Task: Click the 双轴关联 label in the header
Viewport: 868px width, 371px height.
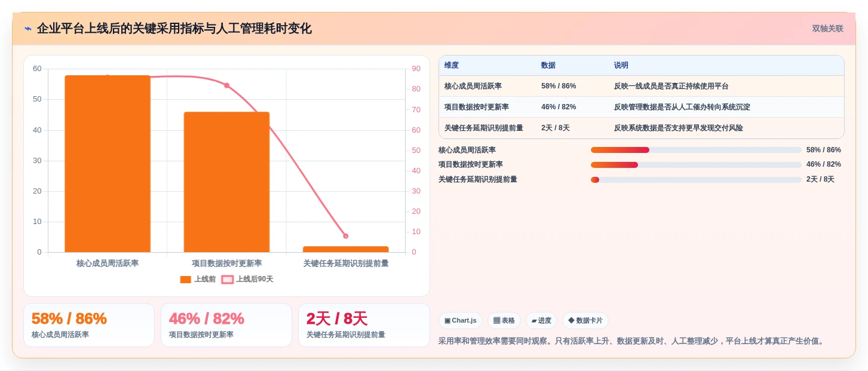Action: [827, 29]
